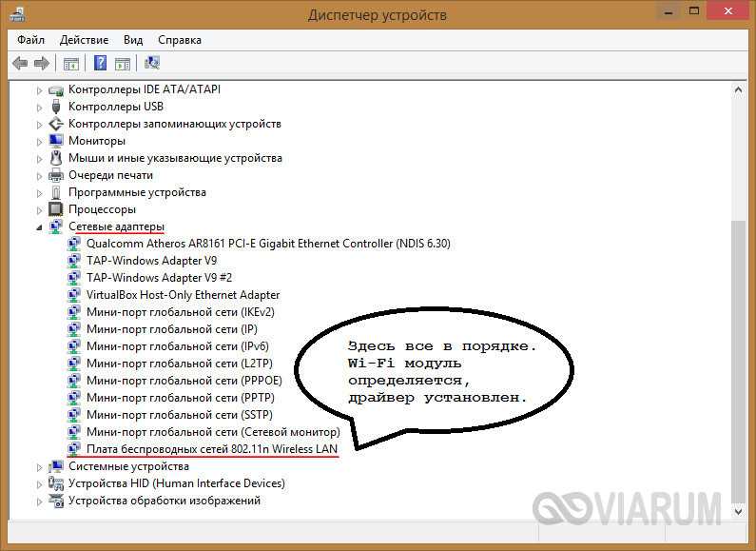Click the Сетевые адаптеры category icon
The height and width of the screenshot is (551, 756).
pyautogui.click(x=56, y=226)
